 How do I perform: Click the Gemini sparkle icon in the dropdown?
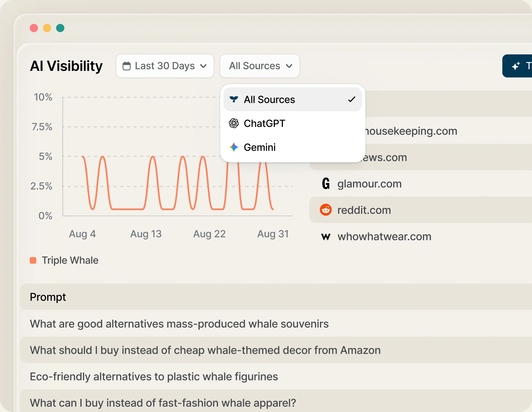[x=234, y=147]
